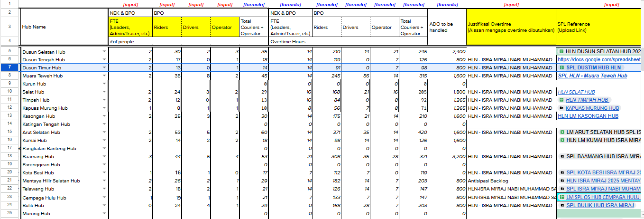Screen dimensions: 644x219
Task: Select row header 7
Action: point(9,67)
